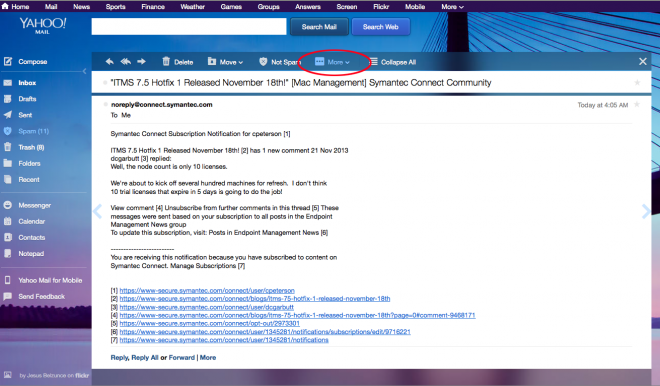
Task: Open link [1] user/cpeterson
Action: tap(207, 290)
